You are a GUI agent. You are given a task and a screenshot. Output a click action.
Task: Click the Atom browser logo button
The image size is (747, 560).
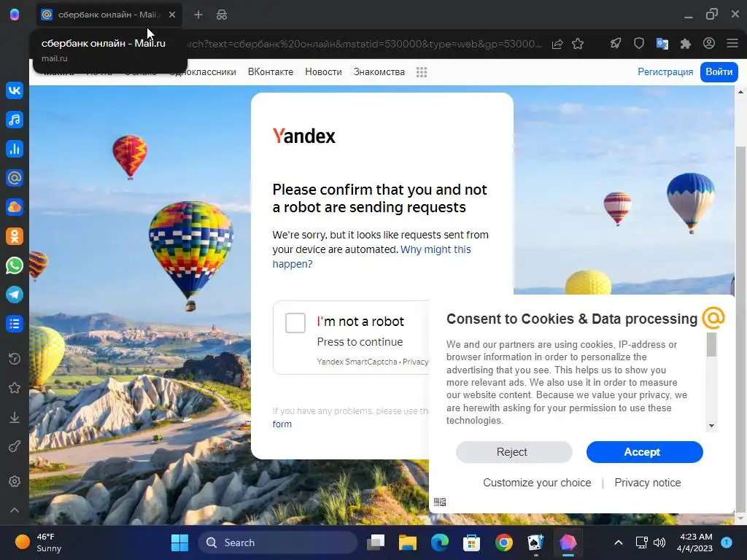click(15, 15)
